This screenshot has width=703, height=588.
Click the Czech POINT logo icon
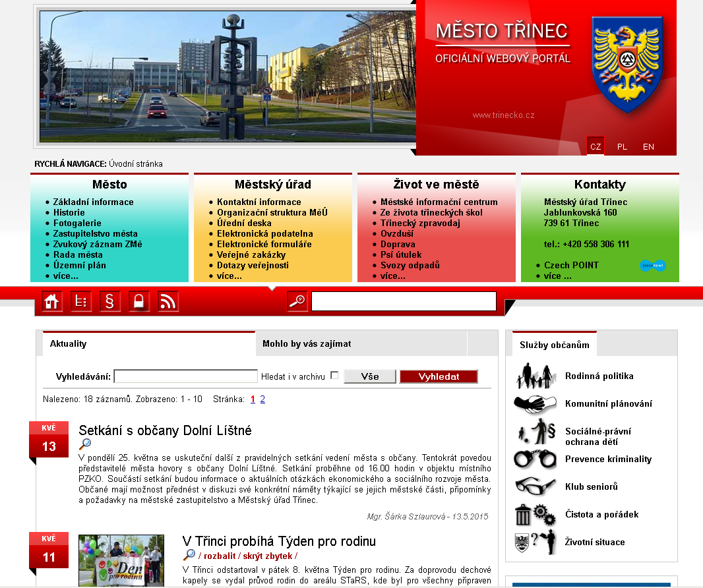point(652,265)
